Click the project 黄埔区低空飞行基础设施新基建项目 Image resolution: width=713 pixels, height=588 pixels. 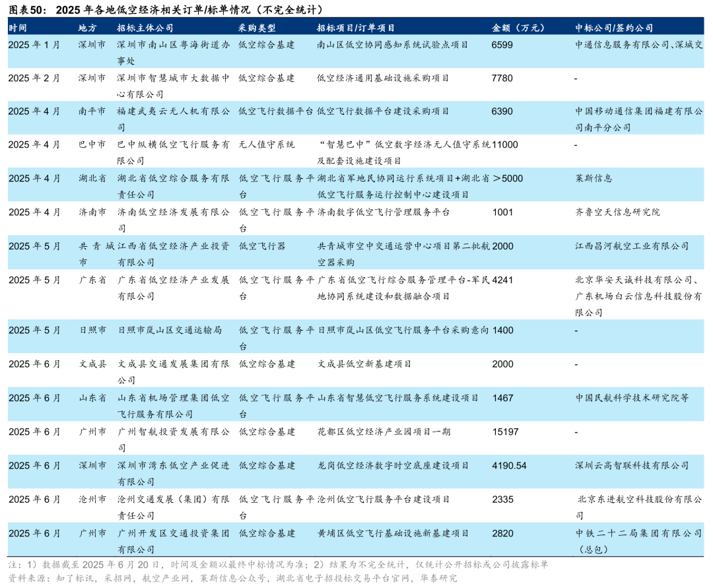coord(393,533)
